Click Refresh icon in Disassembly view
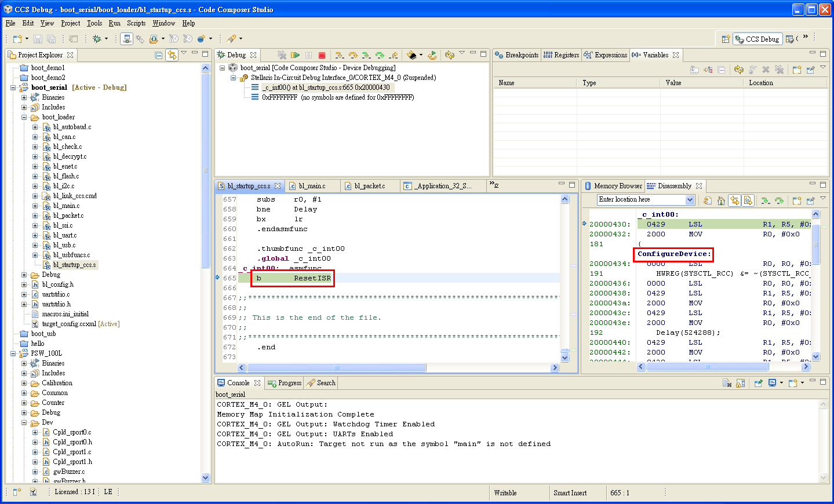The image size is (834, 504). (x=708, y=200)
